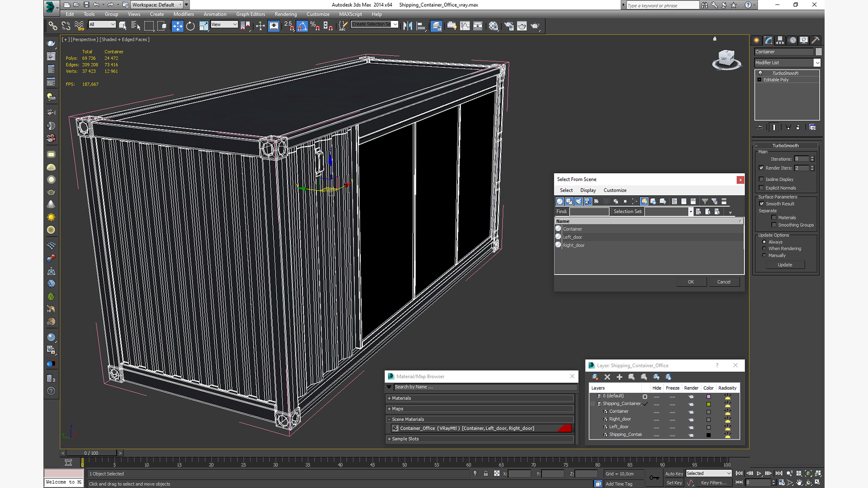868x488 pixels.
Task: Toggle Display Lights filter in Select From Scene
Action: coord(578,202)
